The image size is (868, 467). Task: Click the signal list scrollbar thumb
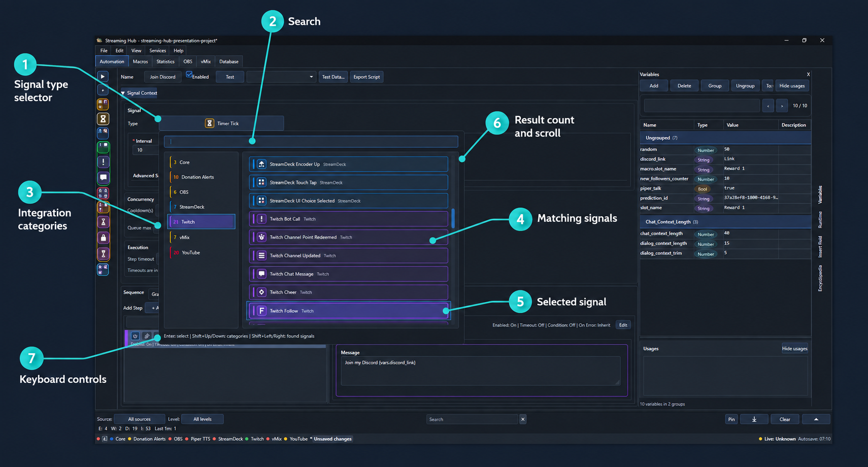tap(453, 218)
